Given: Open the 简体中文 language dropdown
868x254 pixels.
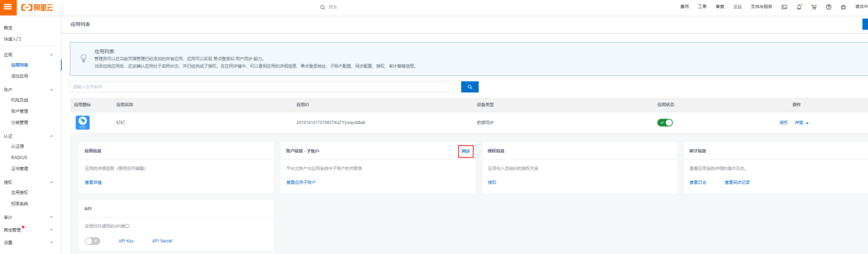Looking at the screenshot, I should point(861,7).
